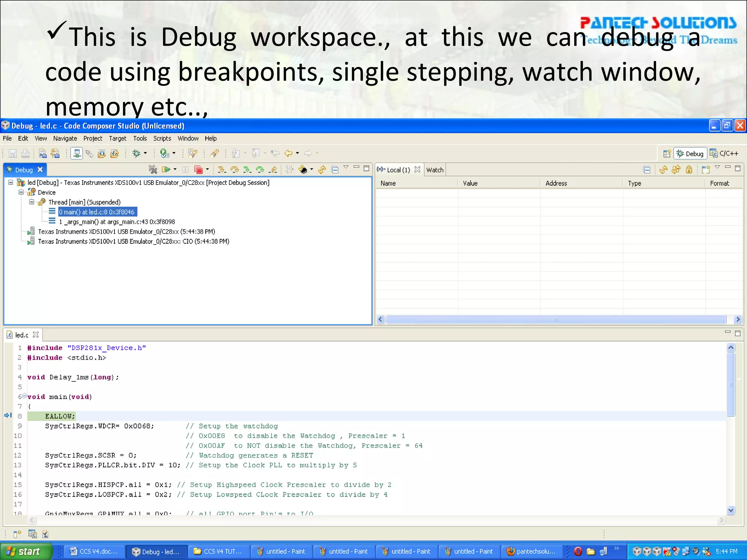Open the pantechsolu... Firefox taskbar item

tap(532, 551)
